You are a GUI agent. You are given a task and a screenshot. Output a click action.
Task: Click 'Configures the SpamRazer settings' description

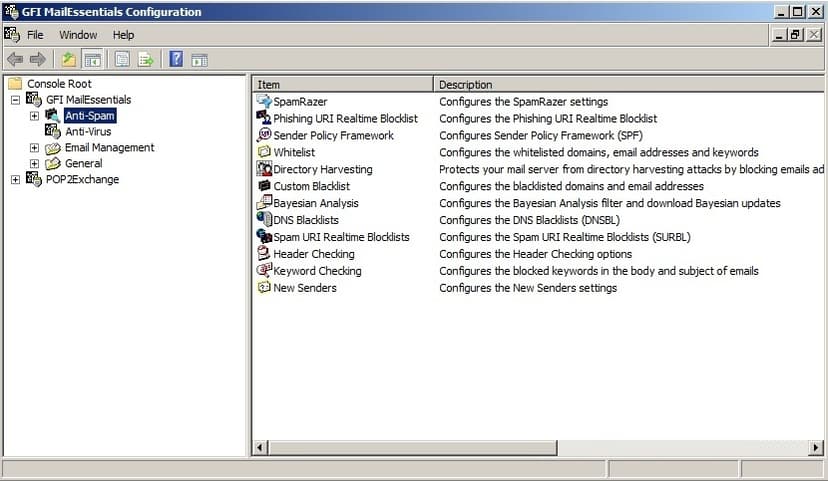pyautogui.click(x=523, y=101)
